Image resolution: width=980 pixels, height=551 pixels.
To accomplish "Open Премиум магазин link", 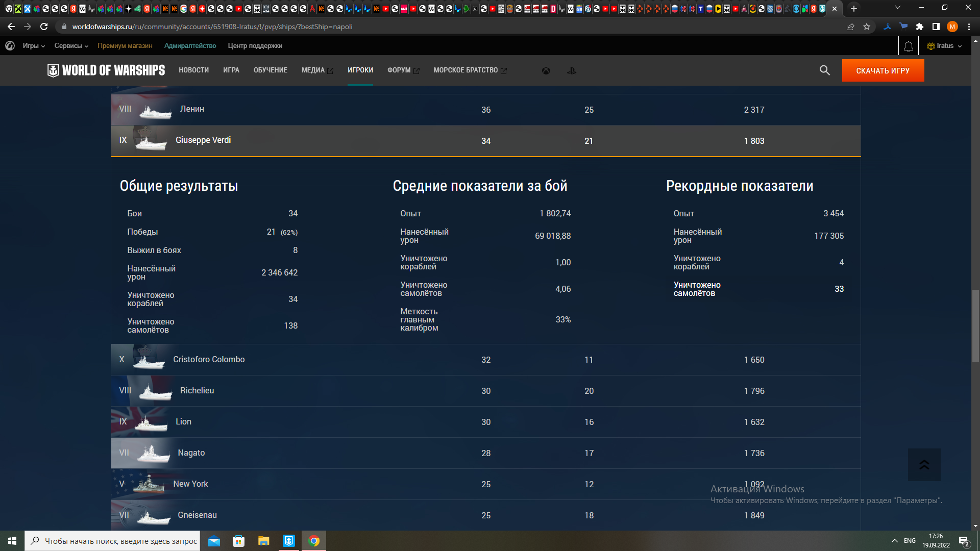I will pos(125,46).
